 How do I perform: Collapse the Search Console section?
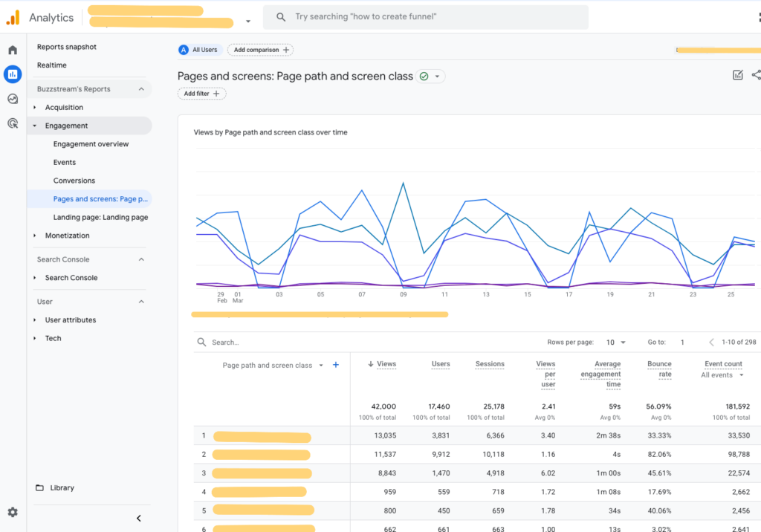pyautogui.click(x=140, y=259)
